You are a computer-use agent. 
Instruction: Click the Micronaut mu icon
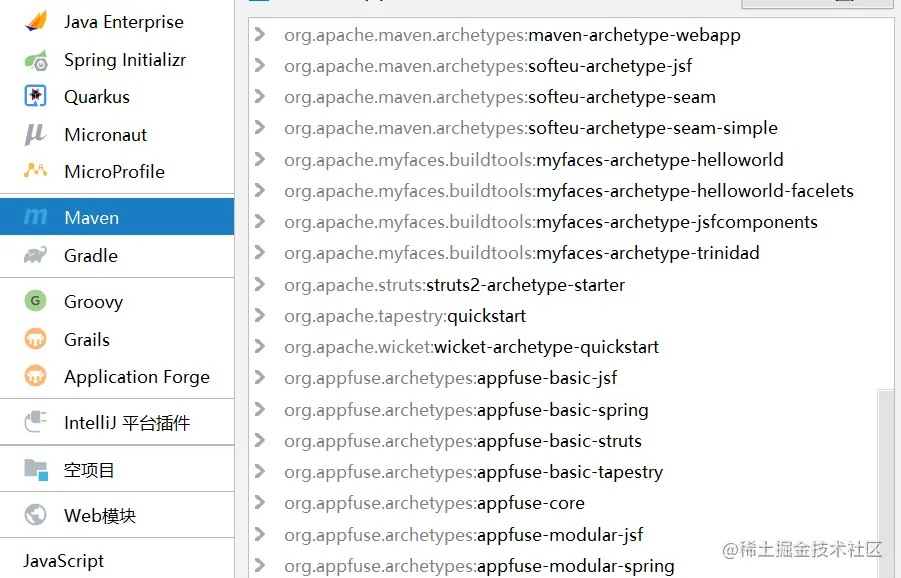tap(35, 134)
